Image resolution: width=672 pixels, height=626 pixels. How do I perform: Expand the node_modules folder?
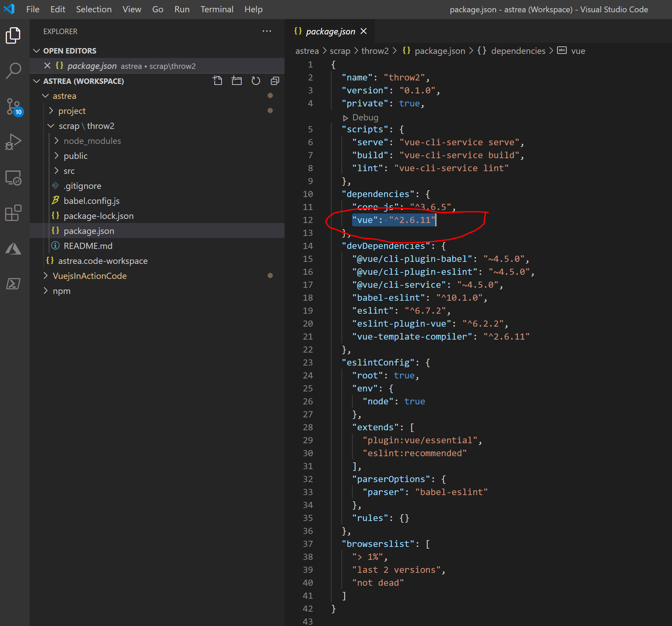coord(92,141)
